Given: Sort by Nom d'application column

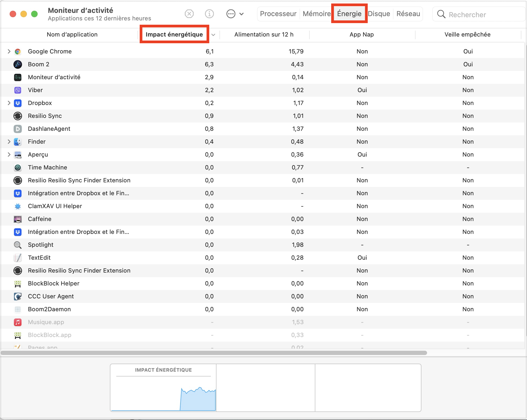Looking at the screenshot, I should pyautogui.click(x=72, y=35).
